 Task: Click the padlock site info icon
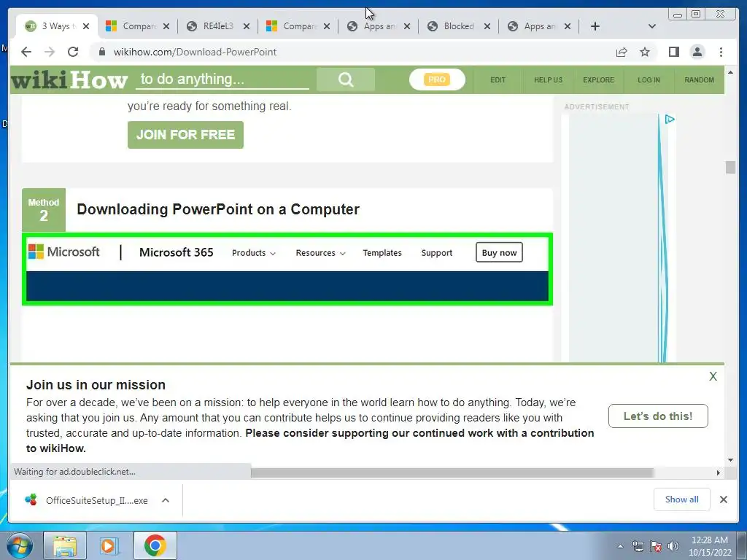[101, 52]
